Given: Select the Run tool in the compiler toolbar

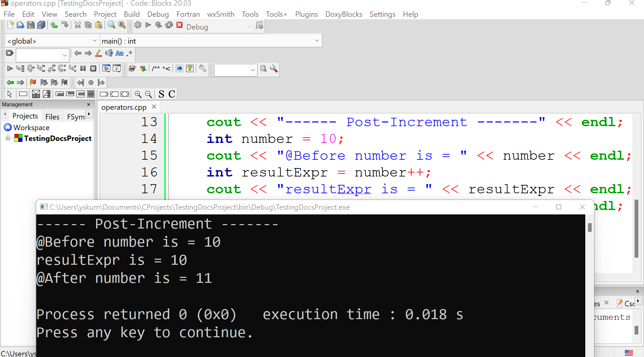Looking at the screenshot, I should click(x=148, y=25).
